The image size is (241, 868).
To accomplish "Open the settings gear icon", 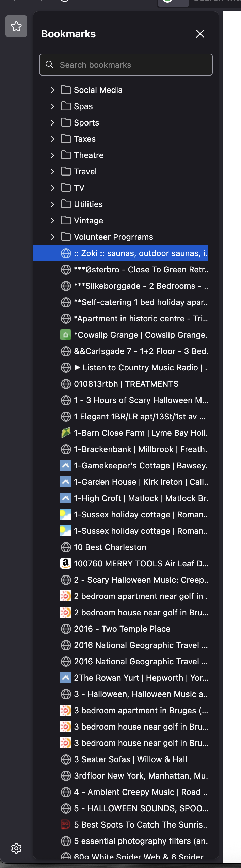I will click(x=16, y=848).
